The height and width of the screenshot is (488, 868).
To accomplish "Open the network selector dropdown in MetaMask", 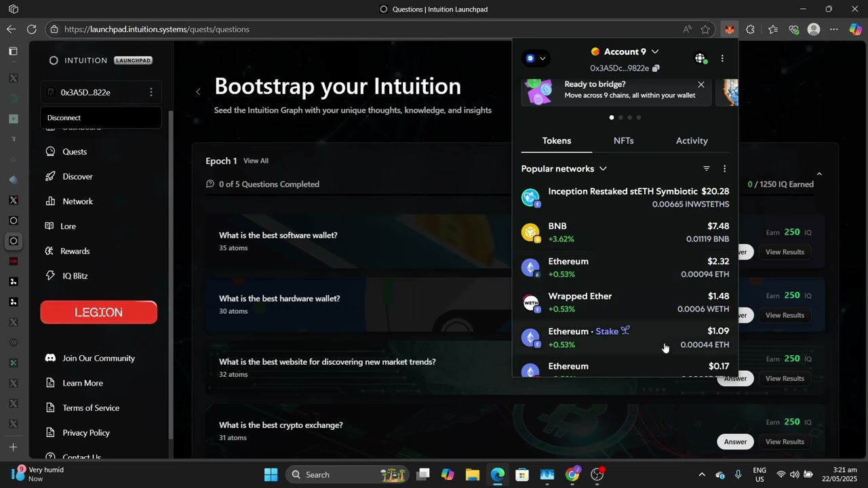I will [536, 58].
